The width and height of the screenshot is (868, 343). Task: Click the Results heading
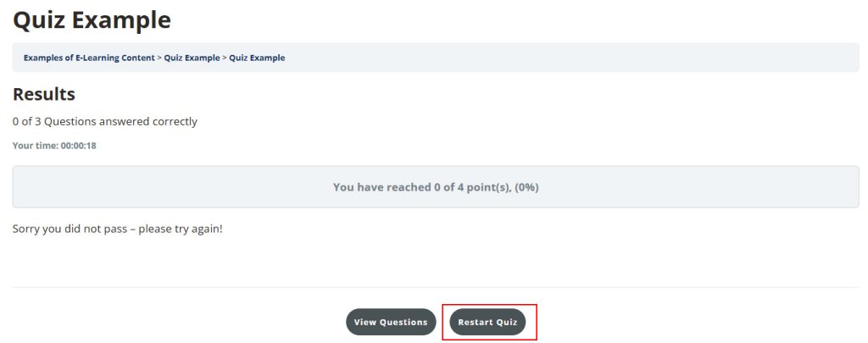pyautogui.click(x=44, y=94)
